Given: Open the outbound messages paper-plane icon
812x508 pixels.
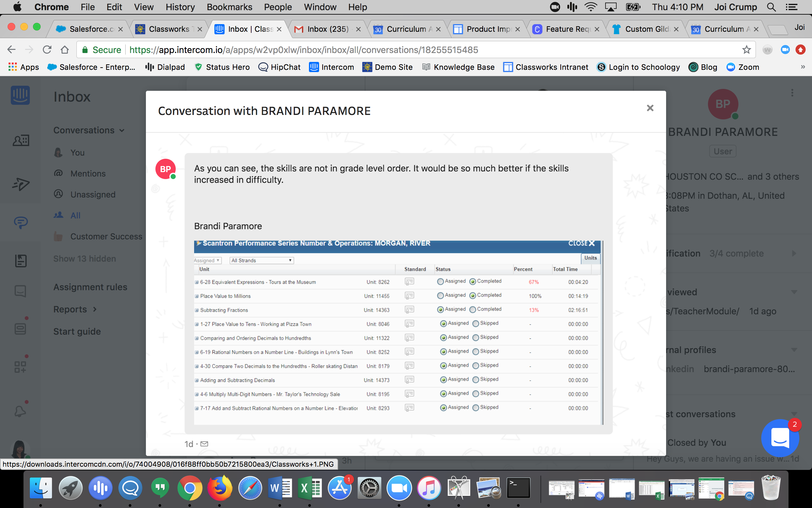Looking at the screenshot, I should [x=21, y=184].
